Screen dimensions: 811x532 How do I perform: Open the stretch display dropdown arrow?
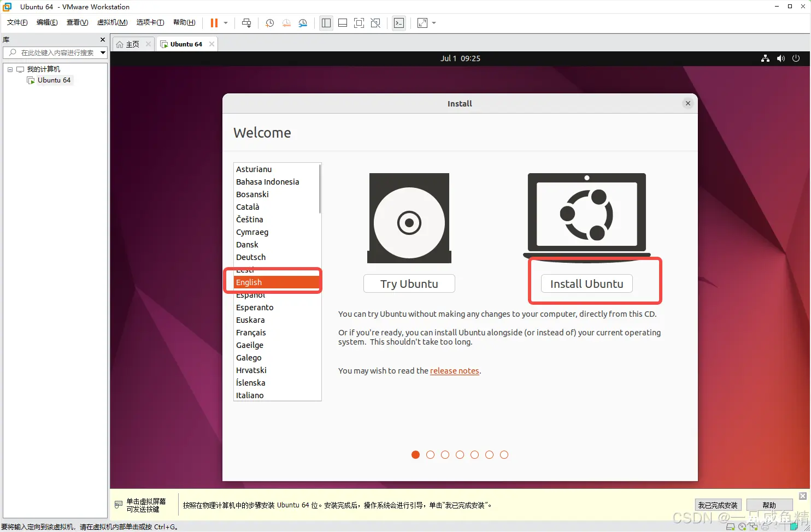point(434,23)
